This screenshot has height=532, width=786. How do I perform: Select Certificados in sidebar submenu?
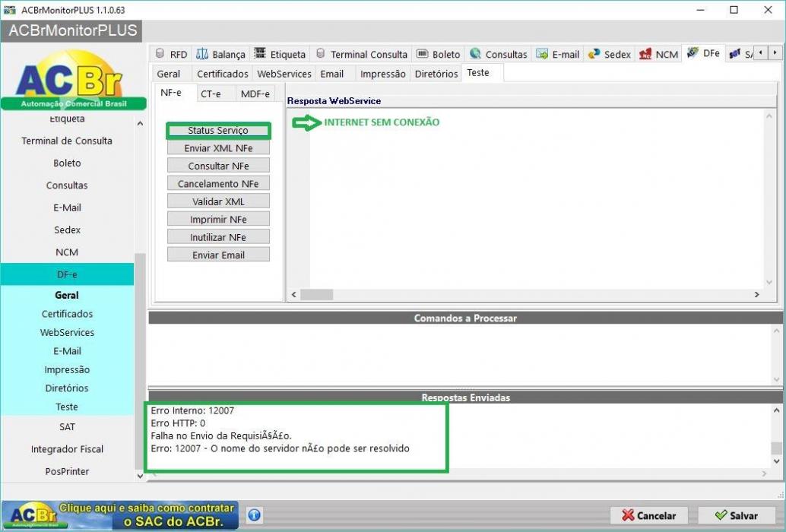[x=67, y=314]
